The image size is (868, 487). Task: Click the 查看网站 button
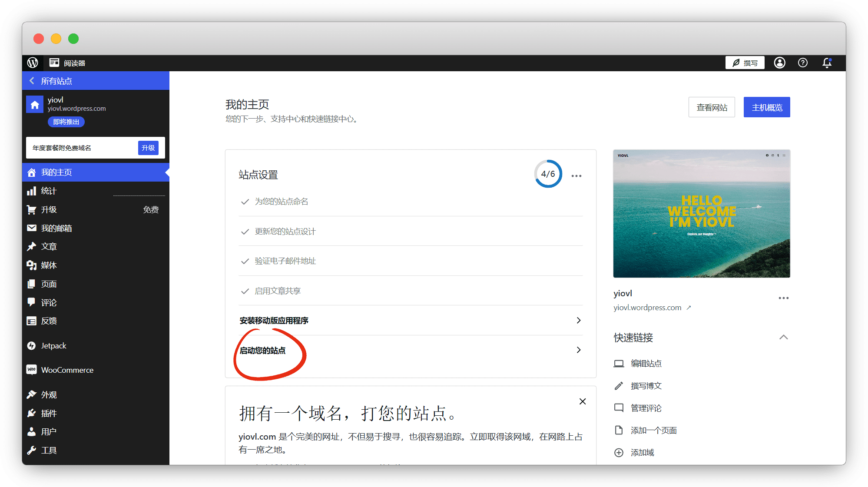[x=711, y=107]
